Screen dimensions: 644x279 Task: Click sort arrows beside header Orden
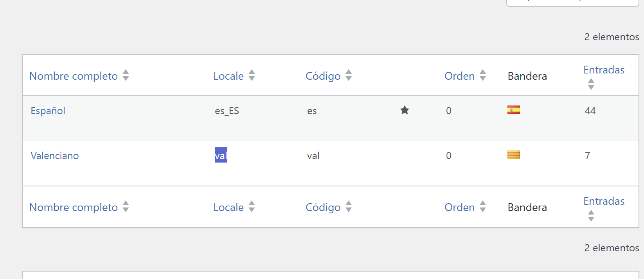tap(483, 75)
